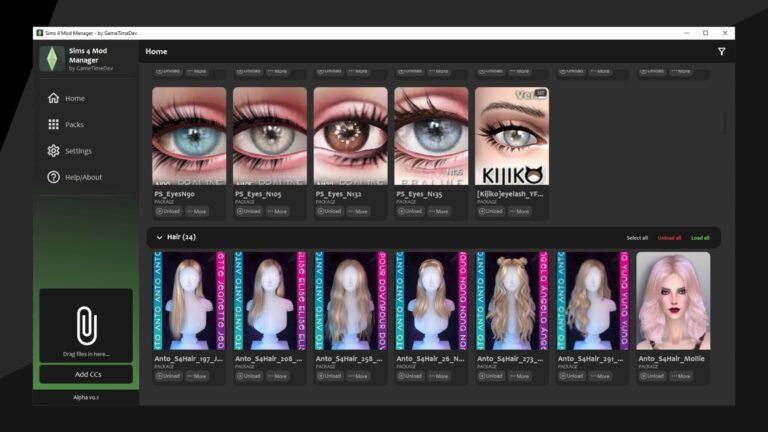The height and width of the screenshot is (432, 768).
Task: Click the filter funnel icon in header
Action: 721,51
